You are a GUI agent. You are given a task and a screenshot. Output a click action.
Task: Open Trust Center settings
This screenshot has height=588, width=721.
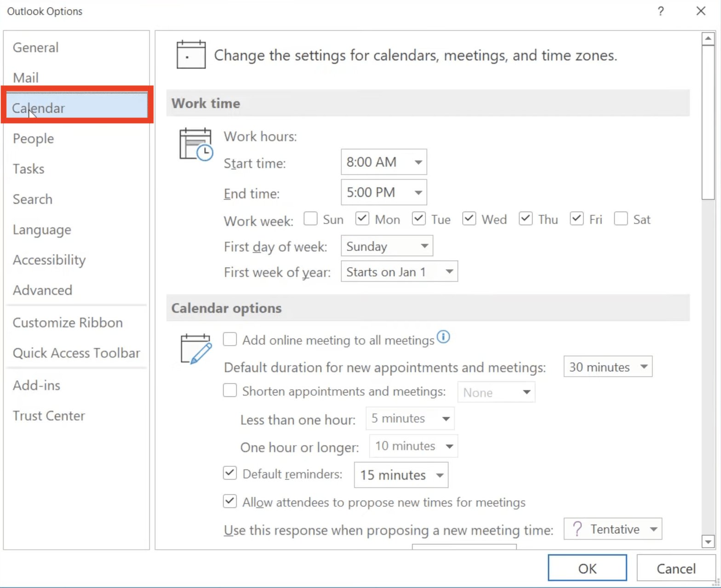click(x=76, y=416)
